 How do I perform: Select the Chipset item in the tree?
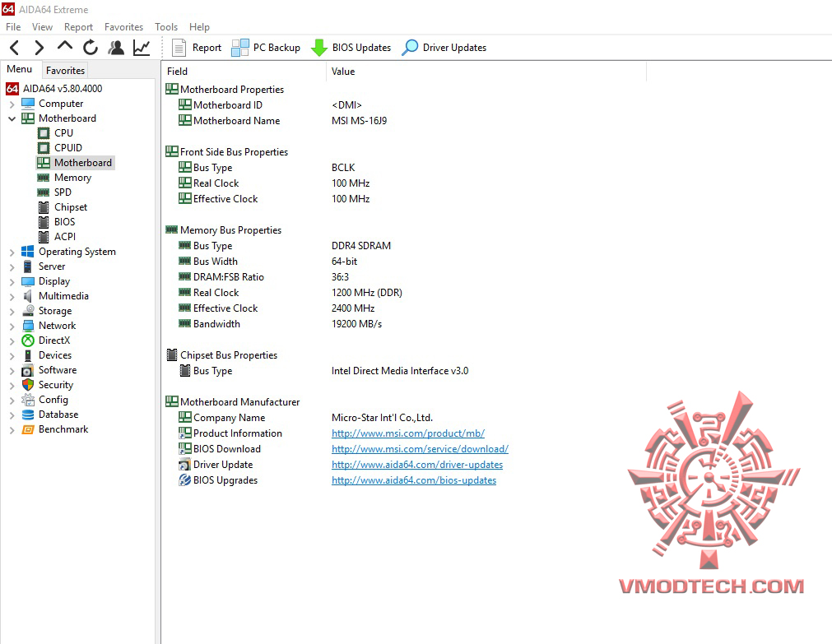[x=71, y=207]
